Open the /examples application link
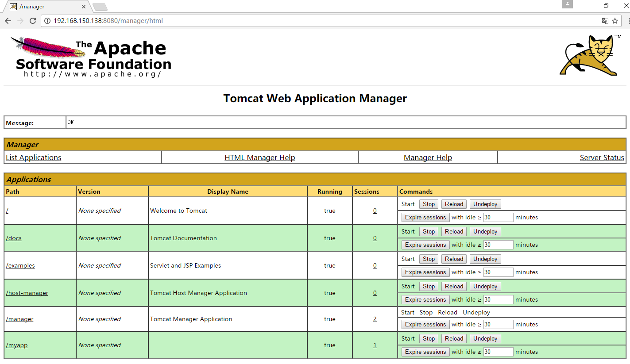This screenshot has height=364, width=630. pos(20,265)
